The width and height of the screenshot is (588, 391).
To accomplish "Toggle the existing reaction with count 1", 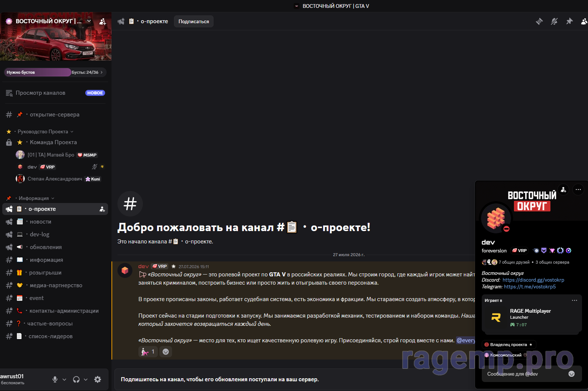I will coord(148,352).
